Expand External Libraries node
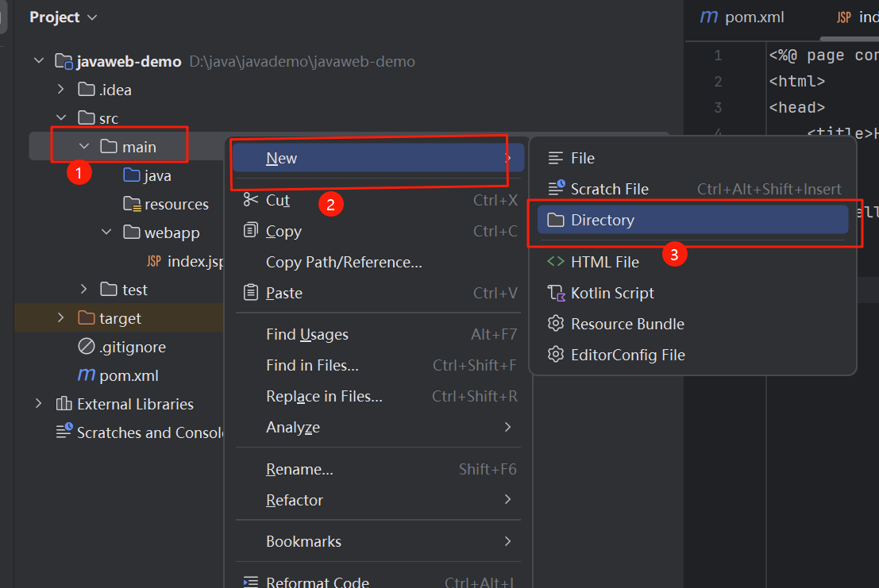 pos(38,403)
